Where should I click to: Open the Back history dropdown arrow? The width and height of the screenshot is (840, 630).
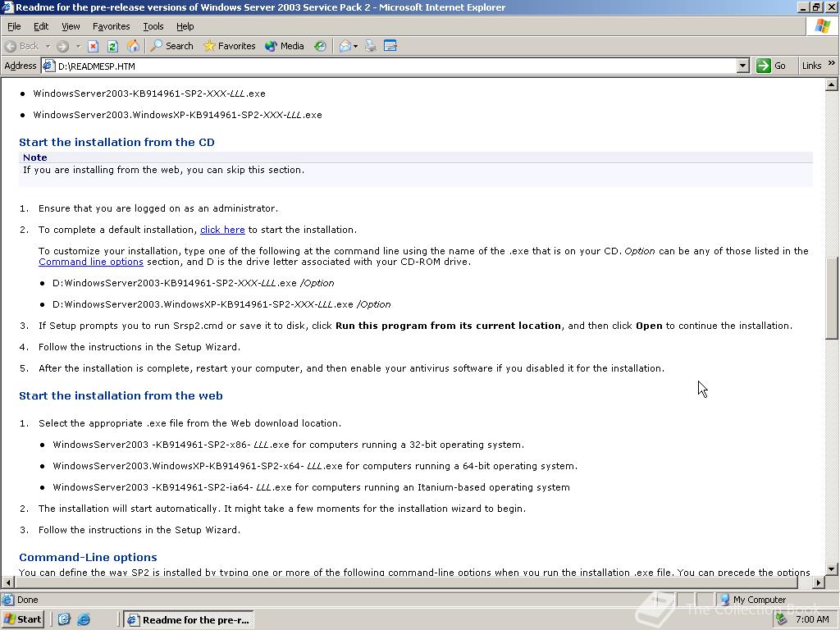pos(48,46)
